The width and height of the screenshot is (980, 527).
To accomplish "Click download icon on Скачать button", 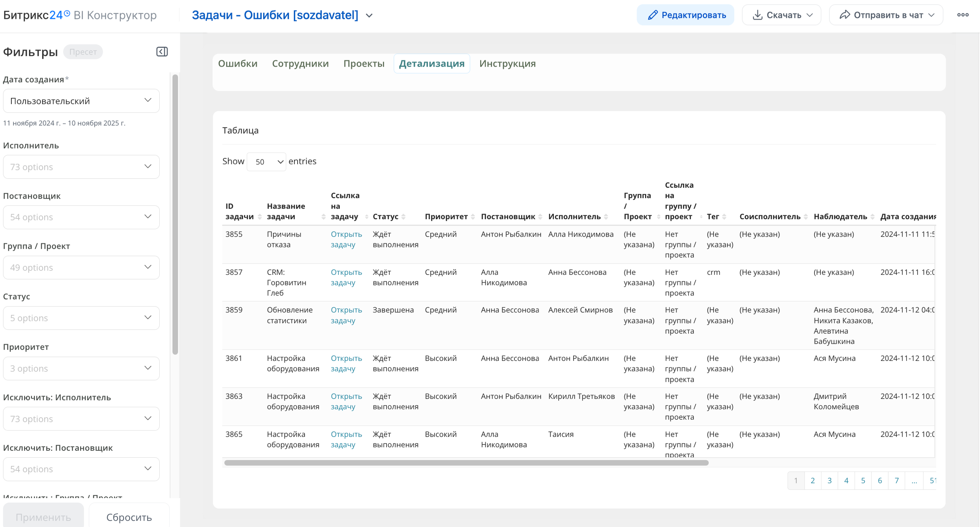I will 757,15.
